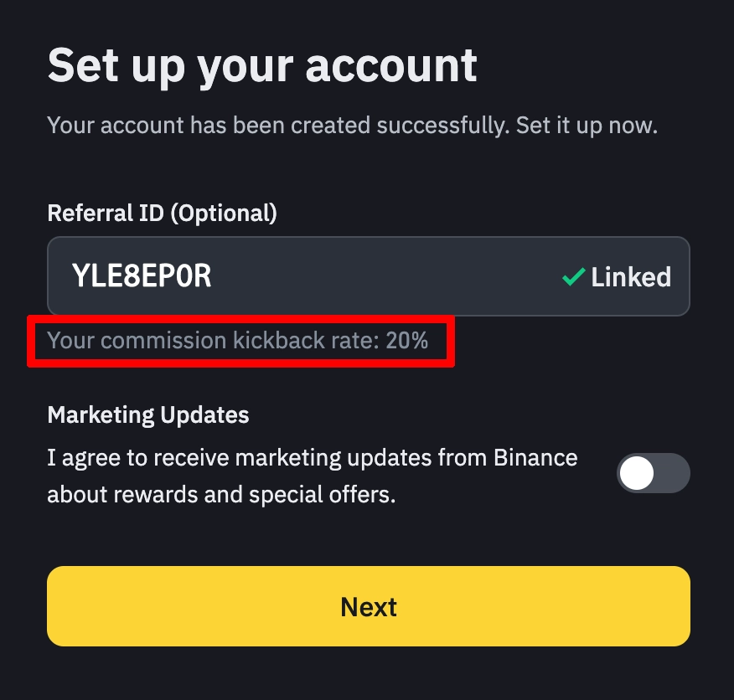
Task: Click the white knob of the marketing switch
Action: coord(638,473)
